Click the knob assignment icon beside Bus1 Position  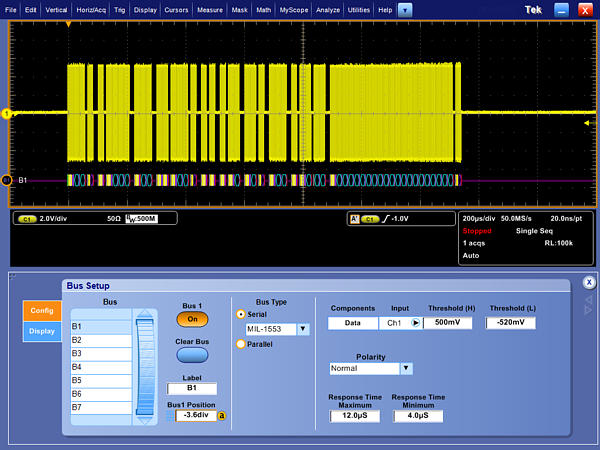coord(221,415)
